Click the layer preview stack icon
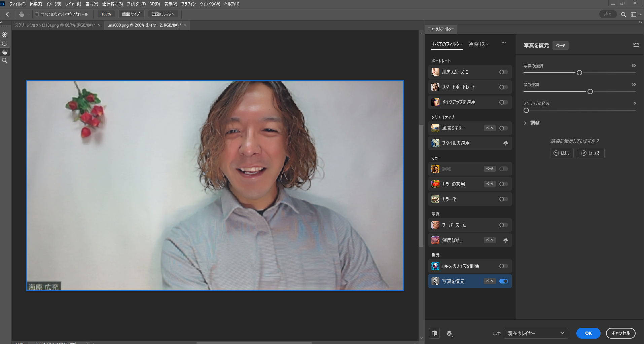The image size is (644, 344). pyautogui.click(x=450, y=333)
